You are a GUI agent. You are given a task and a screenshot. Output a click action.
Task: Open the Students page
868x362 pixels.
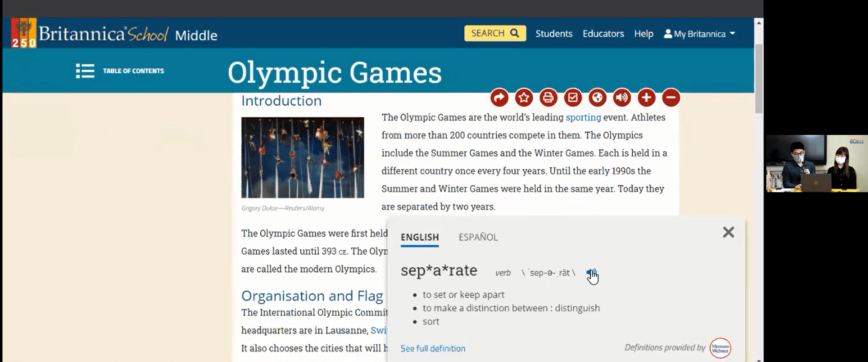tap(554, 33)
